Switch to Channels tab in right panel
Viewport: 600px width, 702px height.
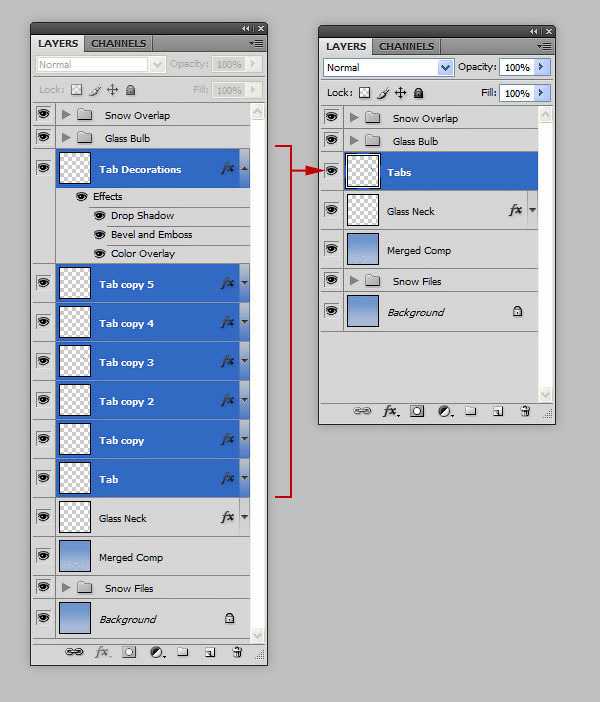click(407, 46)
